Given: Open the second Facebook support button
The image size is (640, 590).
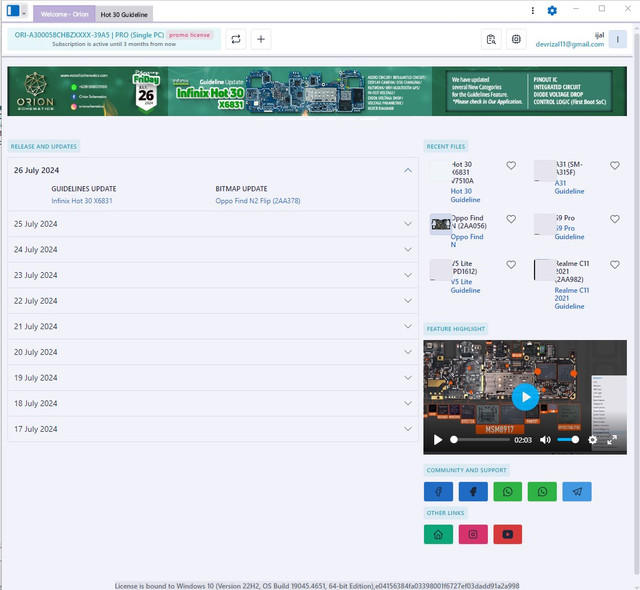Looking at the screenshot, I should (x=473, y=491).
